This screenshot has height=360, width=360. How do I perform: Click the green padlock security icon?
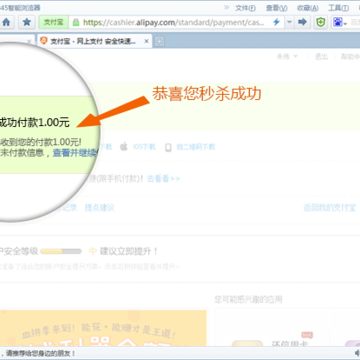tap(76, 22)
